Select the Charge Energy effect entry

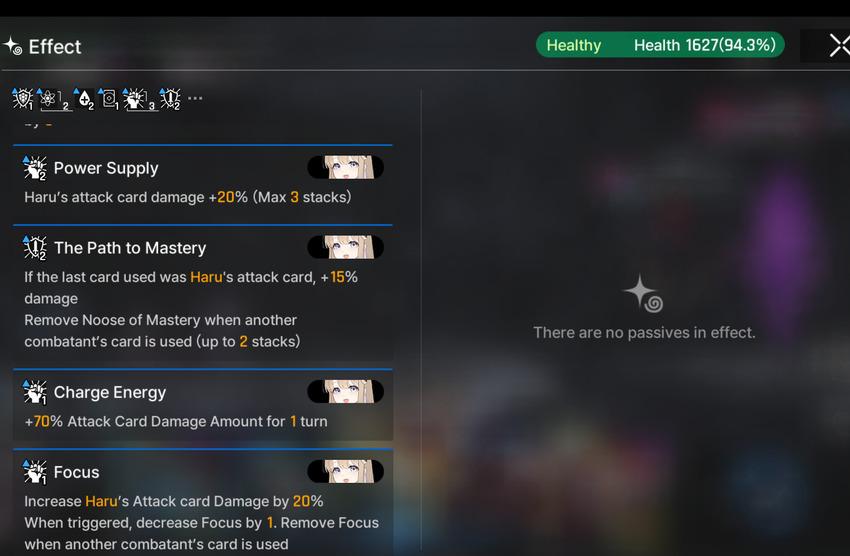[203, 405]
